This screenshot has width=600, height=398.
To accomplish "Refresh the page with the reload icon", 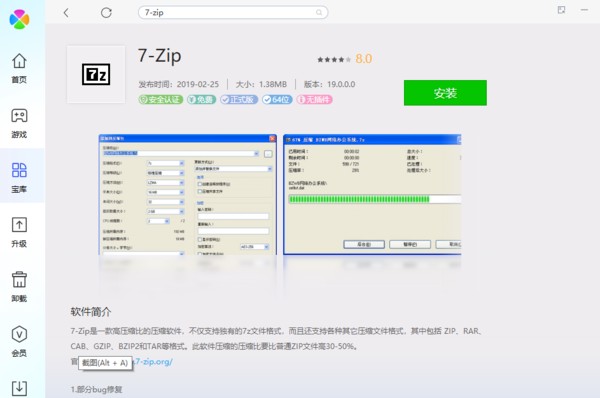I will tap(106, 13).
